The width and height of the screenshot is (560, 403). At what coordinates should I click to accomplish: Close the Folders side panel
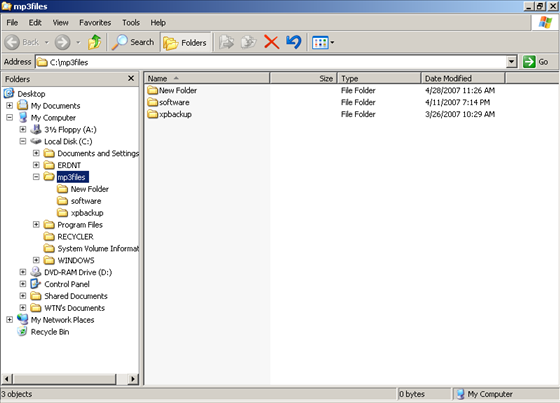pos(131,78)
